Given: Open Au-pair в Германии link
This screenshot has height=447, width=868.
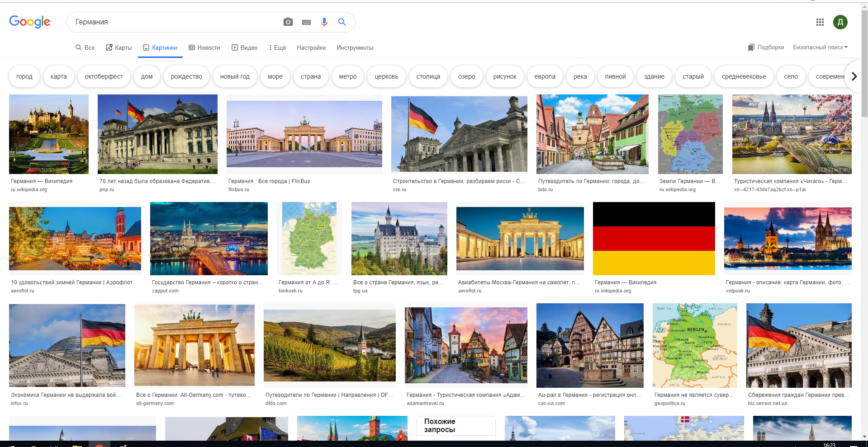Looking at the screenshot, I should point(590,395).
